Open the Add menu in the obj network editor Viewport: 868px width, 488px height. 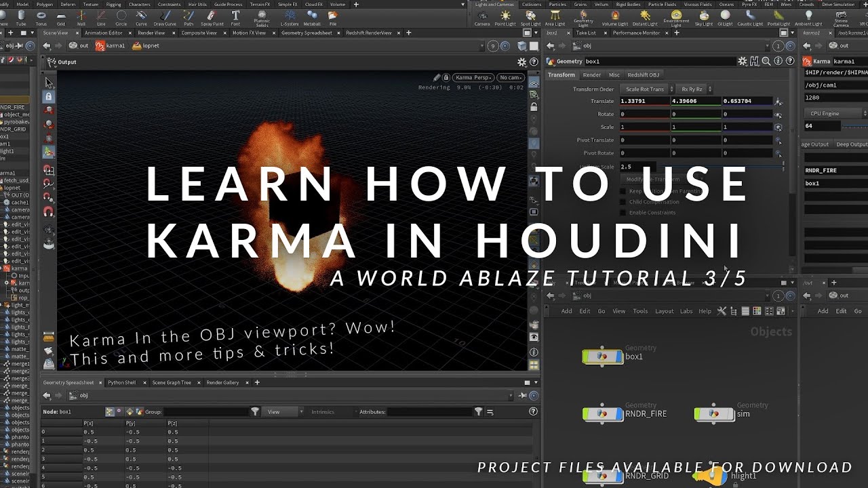[x=566, y=311]
